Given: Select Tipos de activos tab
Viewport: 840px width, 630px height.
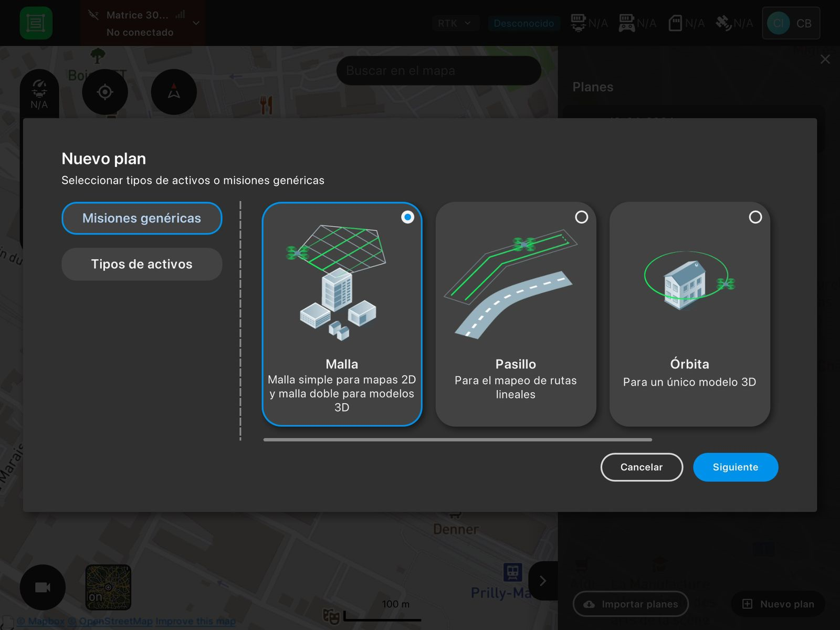Looking at the screenshot, I should 142,264.
